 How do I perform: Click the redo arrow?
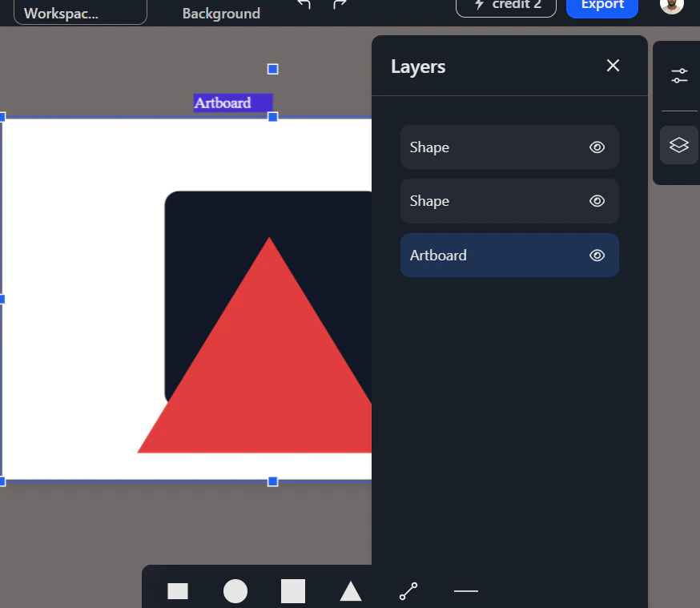coord(340,4)
